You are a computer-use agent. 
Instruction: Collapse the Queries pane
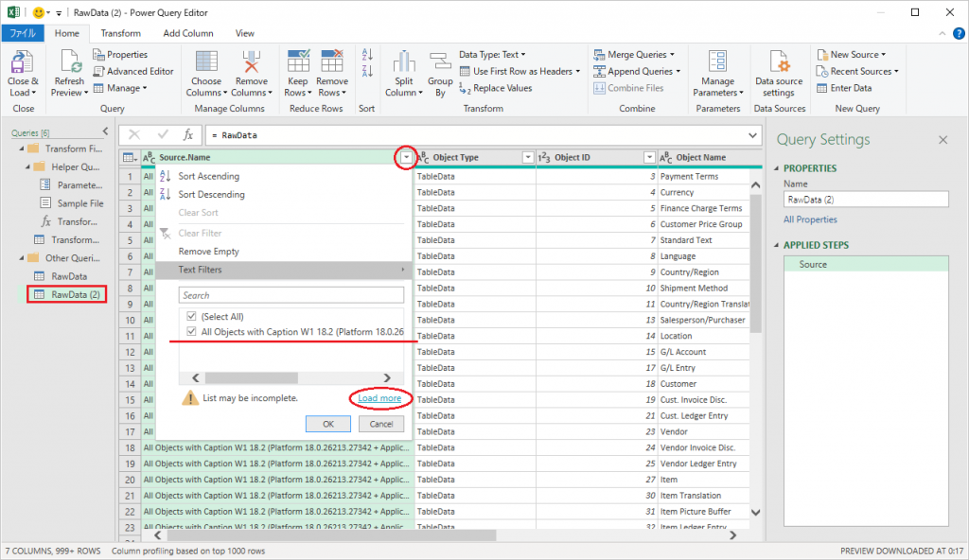106,131
